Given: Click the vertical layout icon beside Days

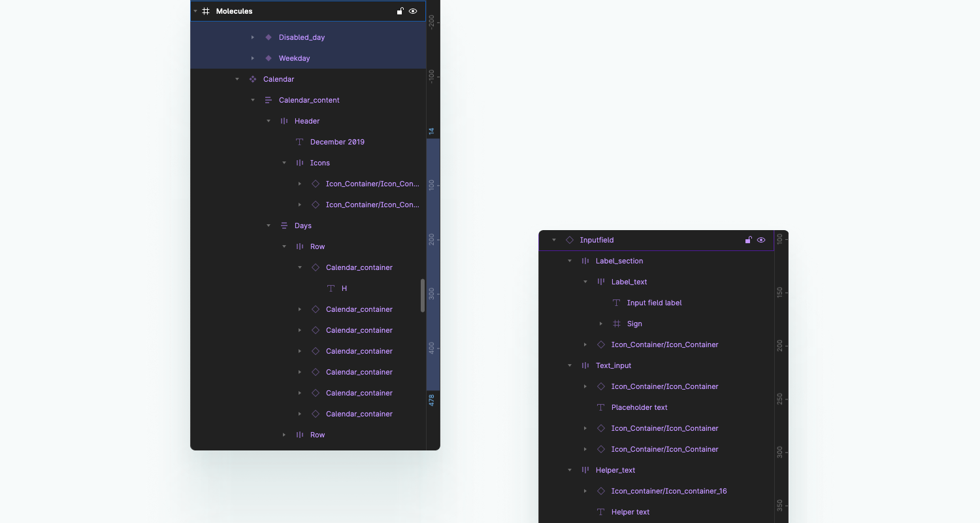Looking at the screenshot, I should (284, 226).
